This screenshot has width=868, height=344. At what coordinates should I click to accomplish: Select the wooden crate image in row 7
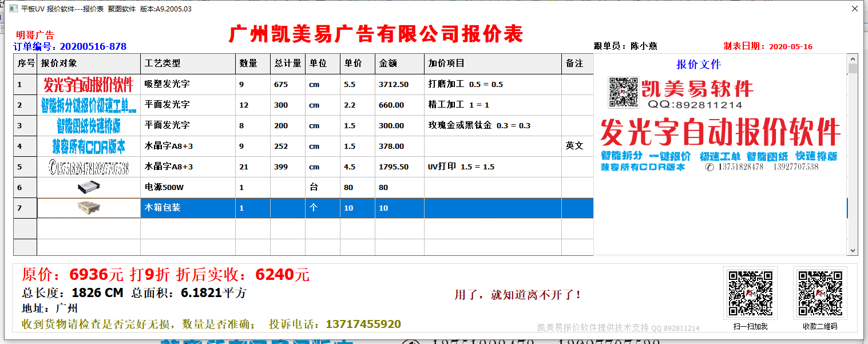[89, 208]
